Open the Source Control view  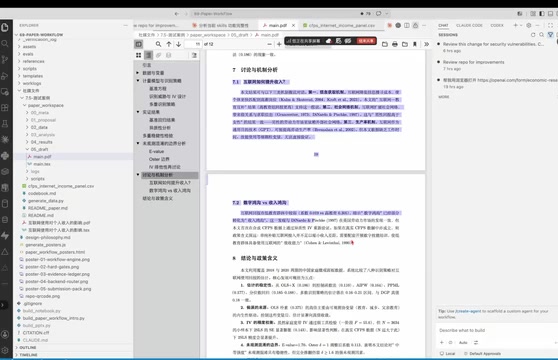click(5, 59)
